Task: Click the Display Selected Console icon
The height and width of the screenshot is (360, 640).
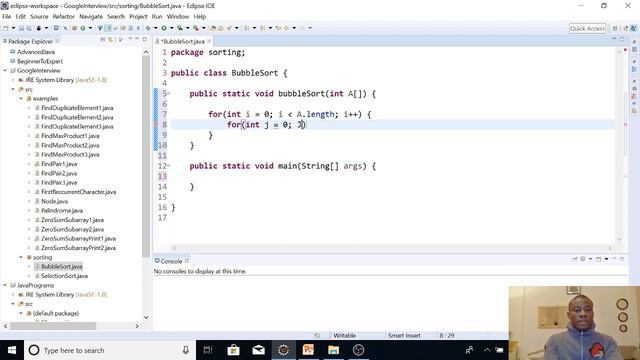Action: coord(583,259)
